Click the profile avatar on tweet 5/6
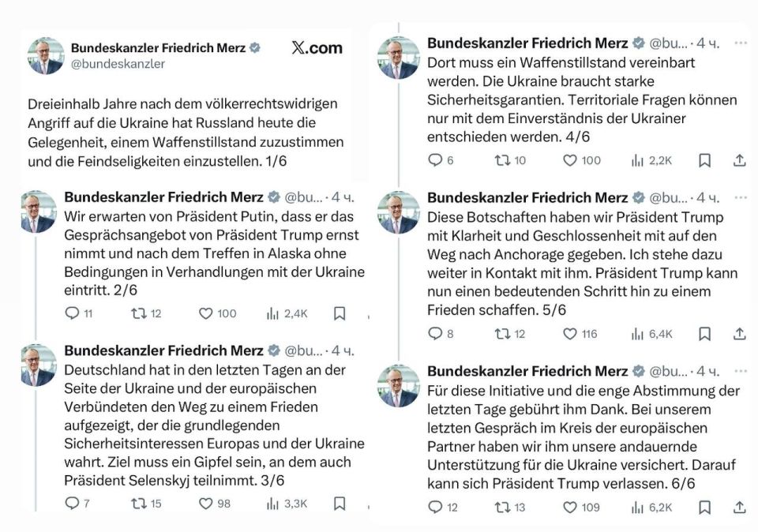Image resolution: width=758 pixels, height=532 pixels. [x=398, y=212]
